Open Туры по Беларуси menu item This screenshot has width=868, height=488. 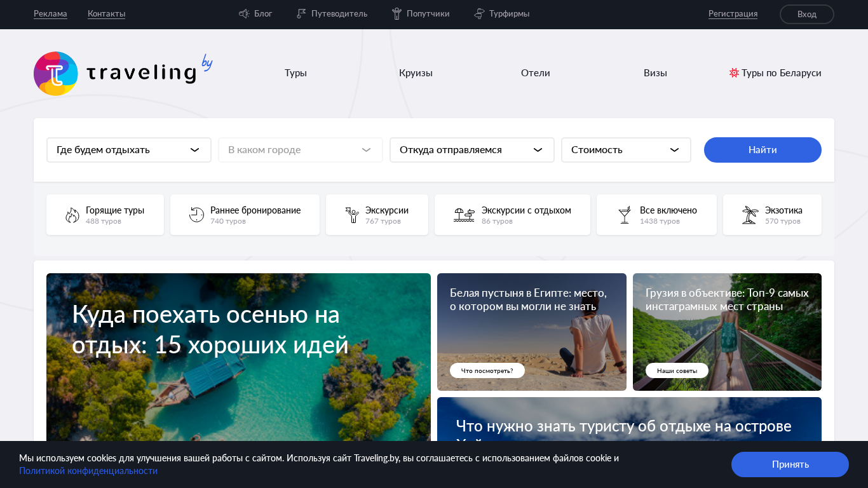tap(775, 73)
